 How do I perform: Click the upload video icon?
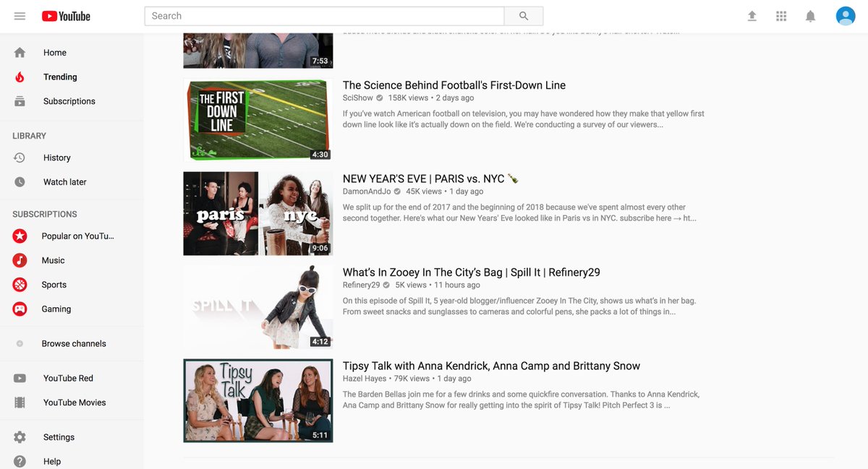click(752, 16)
